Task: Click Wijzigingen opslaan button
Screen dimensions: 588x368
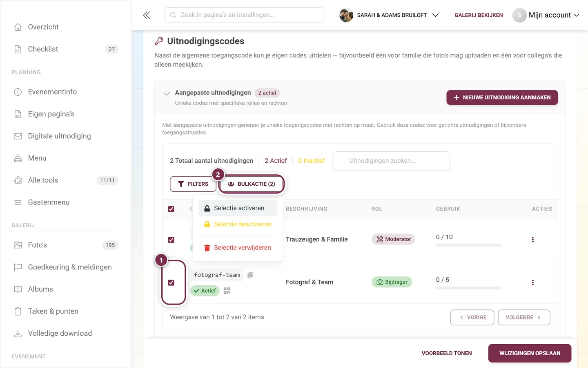Action: point(530,353)
